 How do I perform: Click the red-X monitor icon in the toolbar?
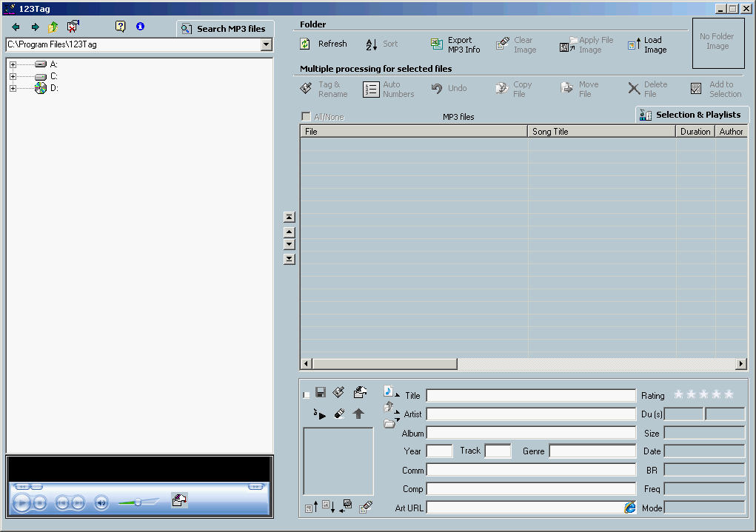(73, 27)
